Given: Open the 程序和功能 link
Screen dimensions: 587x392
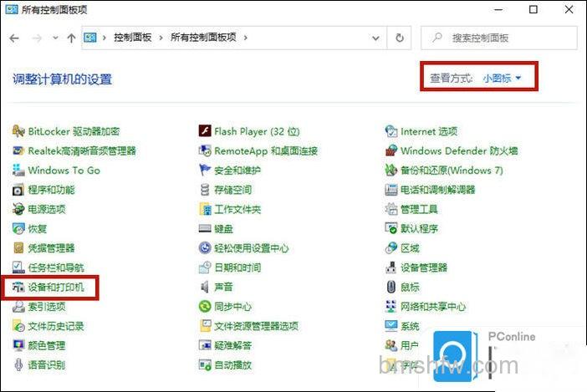Looking at the screenshot, I should click(51, 190).
